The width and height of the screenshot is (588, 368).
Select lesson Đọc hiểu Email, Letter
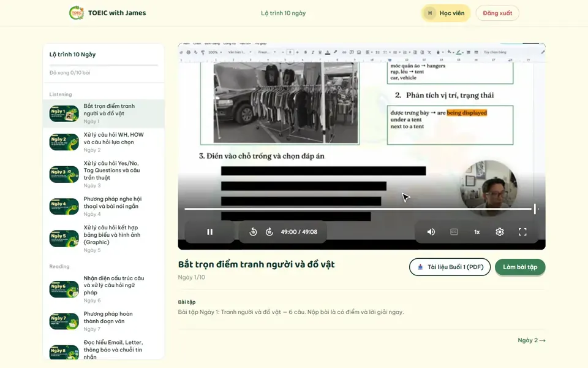104,349
